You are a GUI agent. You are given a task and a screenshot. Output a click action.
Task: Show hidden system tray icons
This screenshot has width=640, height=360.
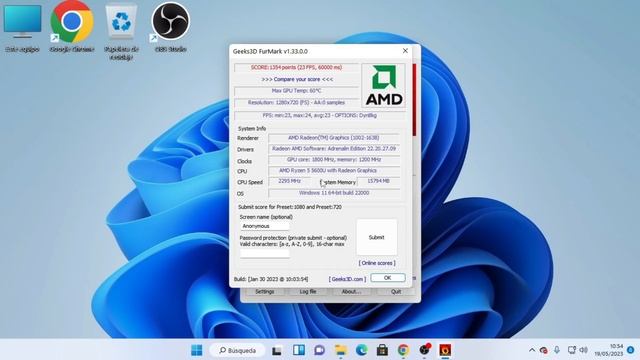coord(532,350)
